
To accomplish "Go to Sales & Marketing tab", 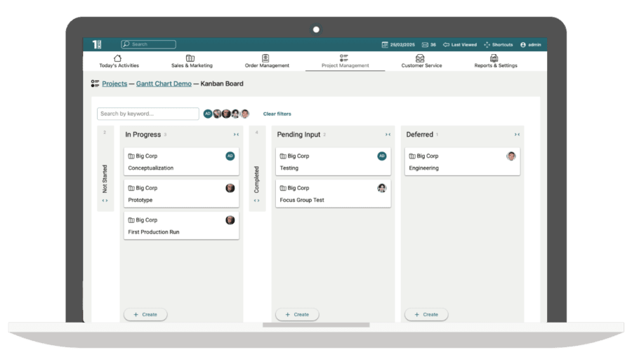I will 192,61.
